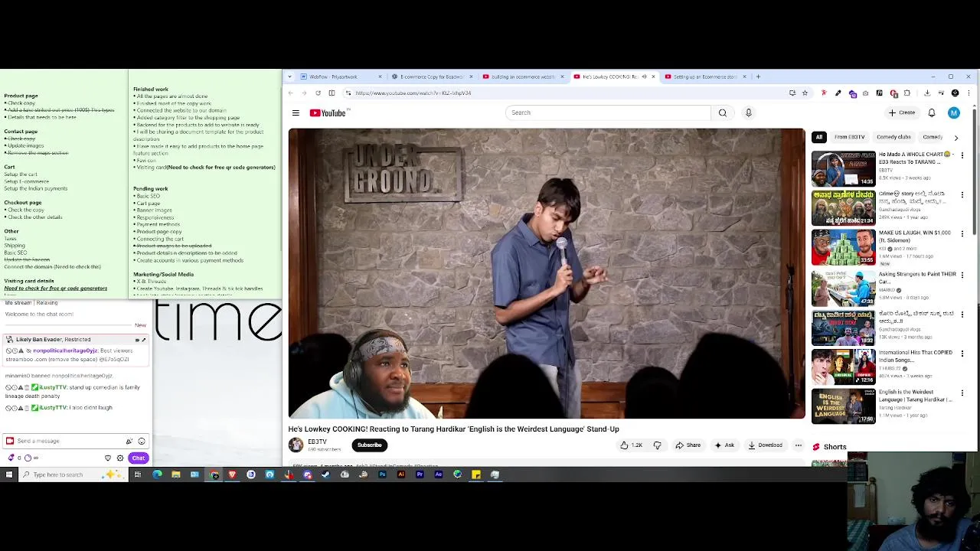
Task: Share the video
Action: pos(688,445)
